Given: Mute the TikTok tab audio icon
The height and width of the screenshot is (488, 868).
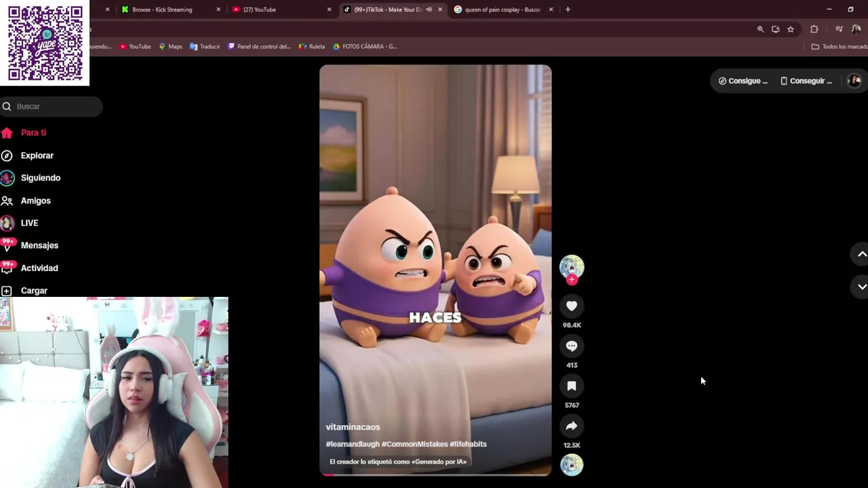Looking at the screenshot, I should click(429, 9).
